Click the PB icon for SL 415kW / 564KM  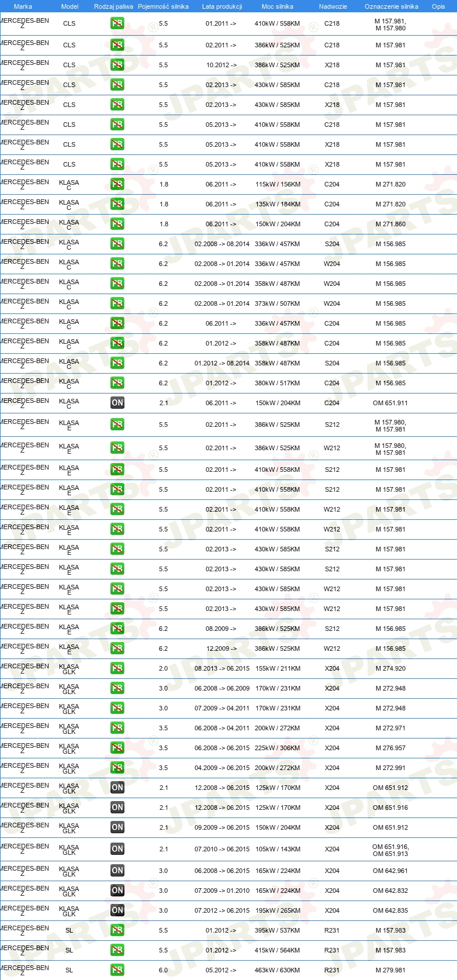coord(117,950)
